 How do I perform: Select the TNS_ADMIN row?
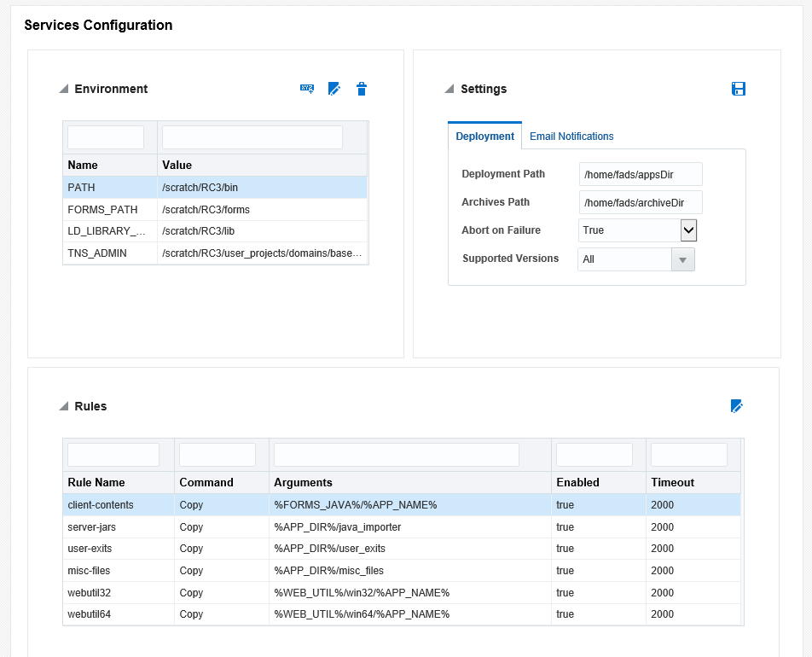[x=215, y=253]
